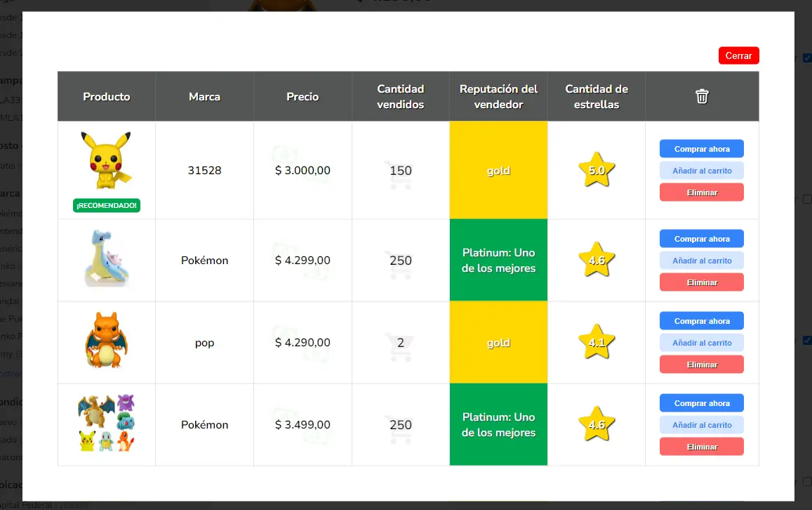This screenshot has height=510, width=812.
Task: Open the Lapras product thumbnail
Action: coord(106,258)
